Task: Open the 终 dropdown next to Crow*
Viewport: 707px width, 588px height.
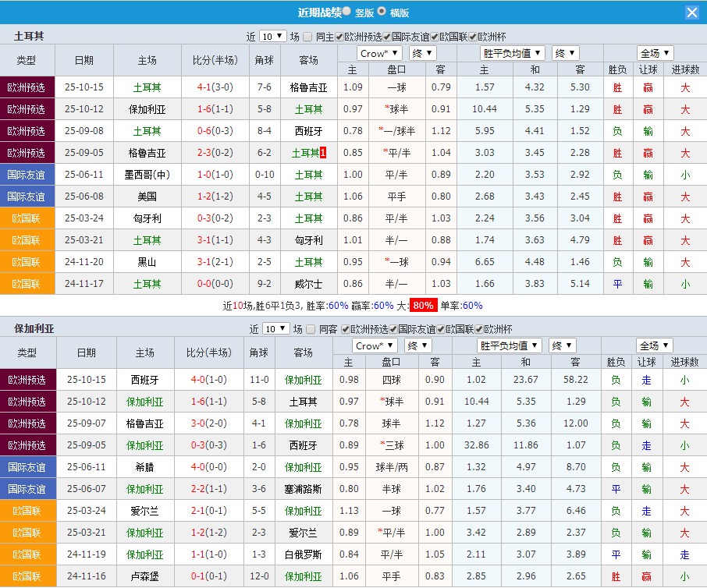Action: click(x=422, y=53)
